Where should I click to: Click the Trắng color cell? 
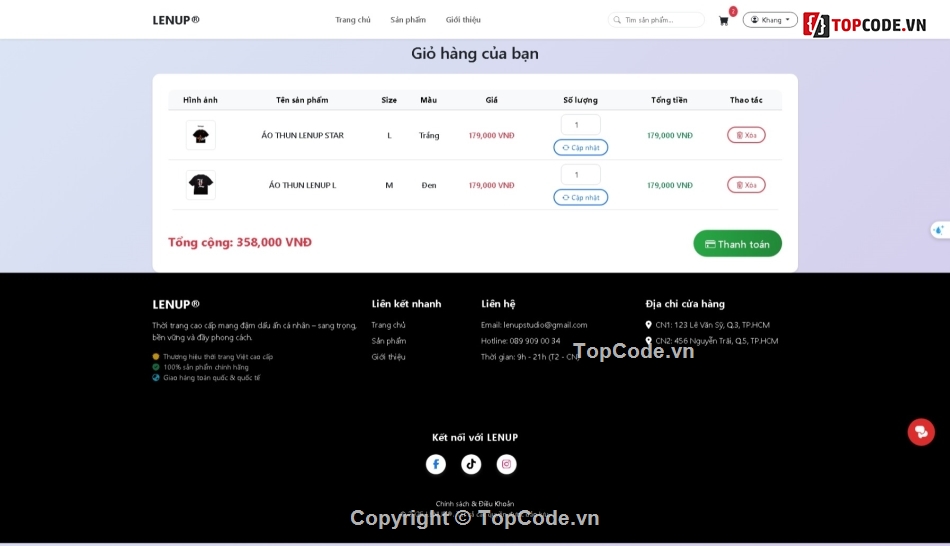tap(429, 135)
